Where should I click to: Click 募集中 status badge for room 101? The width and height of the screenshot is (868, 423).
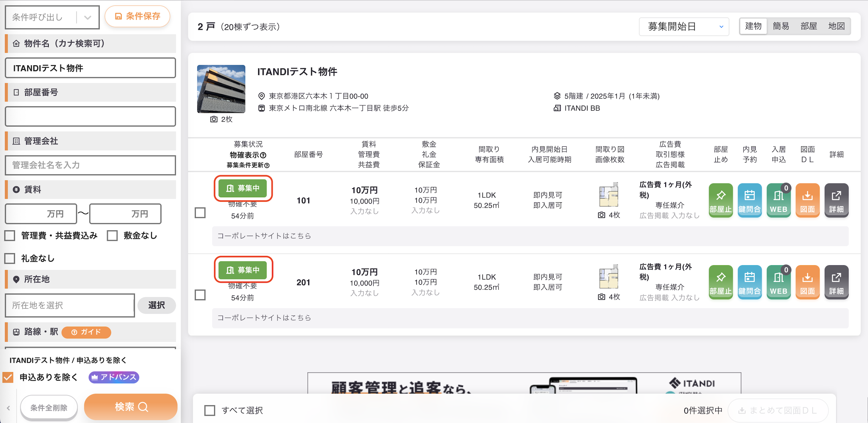(x=243, y=188)
